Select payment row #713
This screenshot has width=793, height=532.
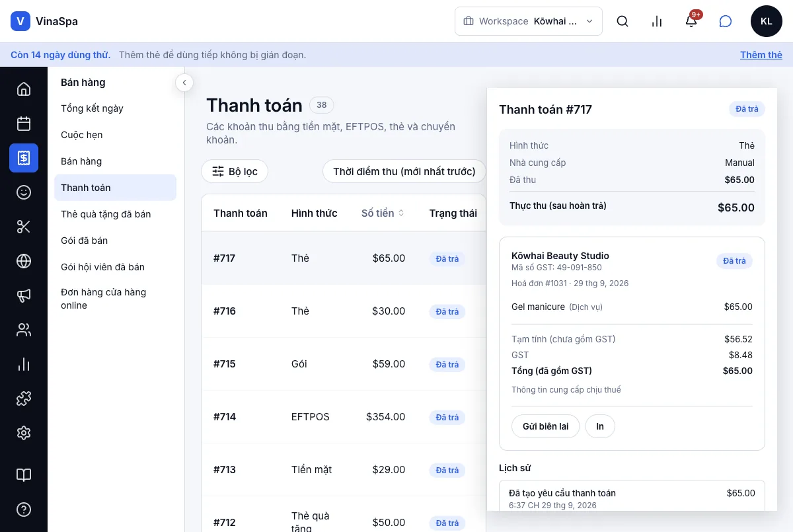344,470
